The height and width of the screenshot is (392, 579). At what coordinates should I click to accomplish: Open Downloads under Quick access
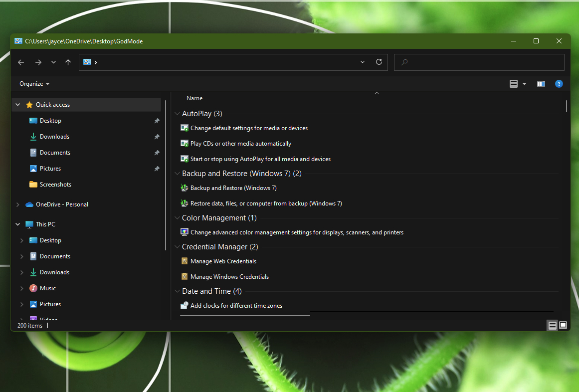coord(54,137)
